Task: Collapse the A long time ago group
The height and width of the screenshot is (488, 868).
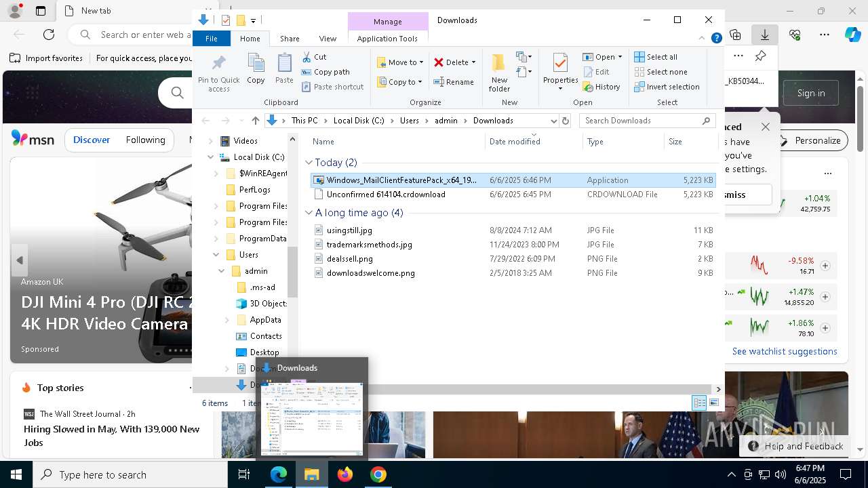Action: click(309, 213)
